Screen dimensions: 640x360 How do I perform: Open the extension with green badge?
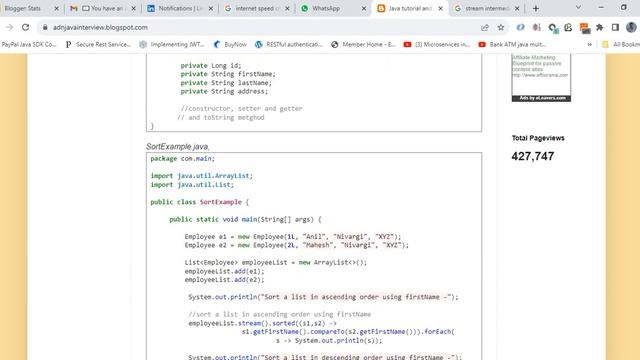coord(553,28)
